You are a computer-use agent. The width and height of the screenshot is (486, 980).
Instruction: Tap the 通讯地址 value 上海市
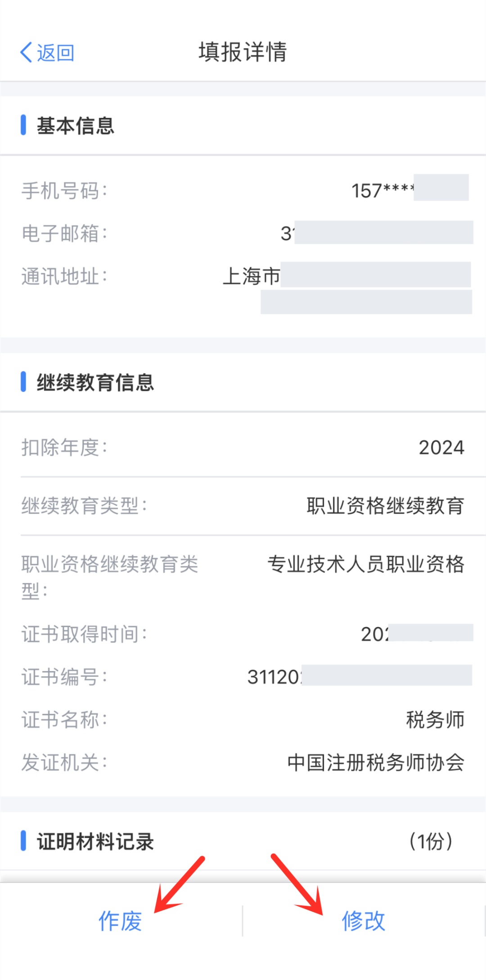(x=251, y=276)
